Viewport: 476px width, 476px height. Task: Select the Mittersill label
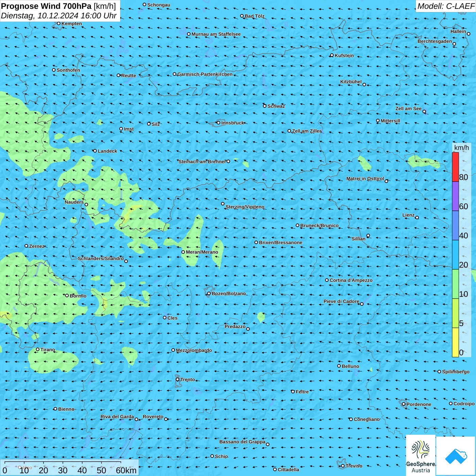(x=390, y=121)
